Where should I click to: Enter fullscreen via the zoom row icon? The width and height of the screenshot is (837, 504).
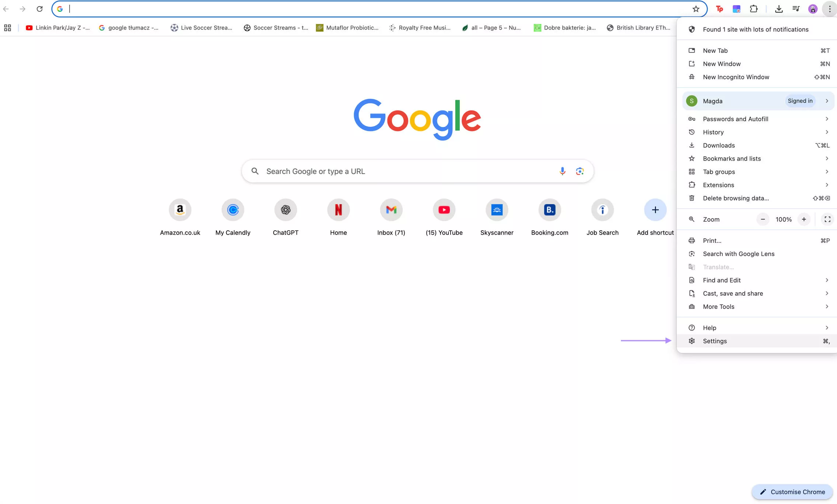827,219
